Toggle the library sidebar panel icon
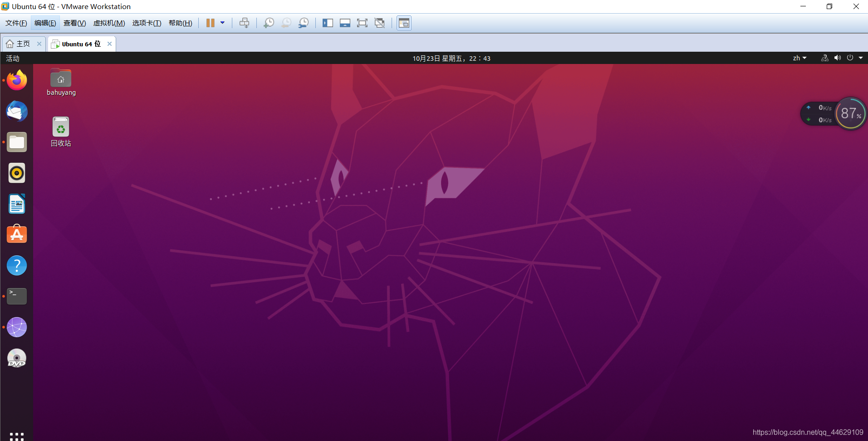Screen dimensions: 868x441 (x=328, y=23)
